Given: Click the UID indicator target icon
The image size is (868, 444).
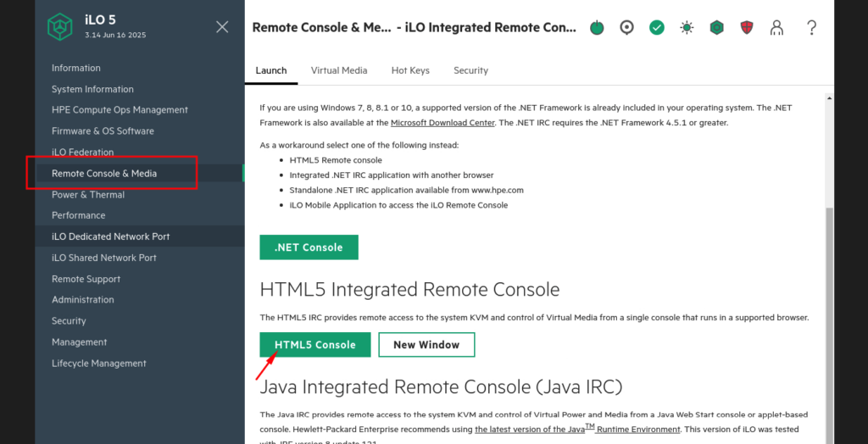Looking at the screenshot, I should click(626, 27).
